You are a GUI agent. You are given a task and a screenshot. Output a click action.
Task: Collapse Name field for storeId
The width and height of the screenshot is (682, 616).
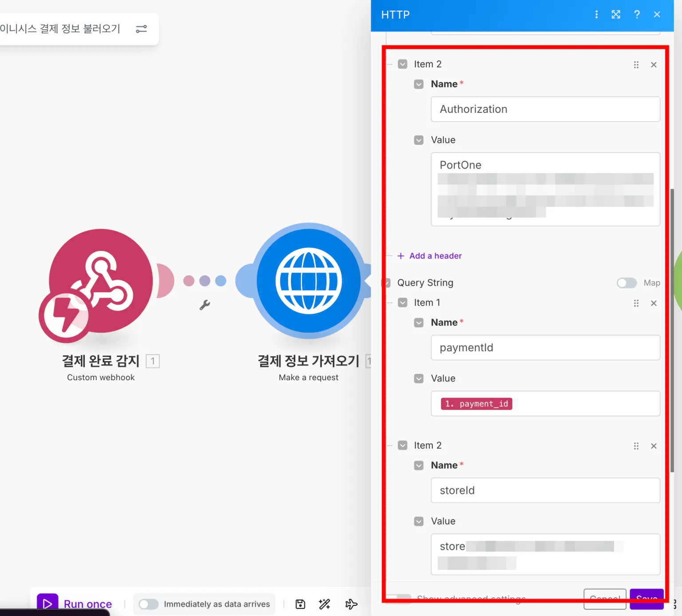click(x=419, y=465)
